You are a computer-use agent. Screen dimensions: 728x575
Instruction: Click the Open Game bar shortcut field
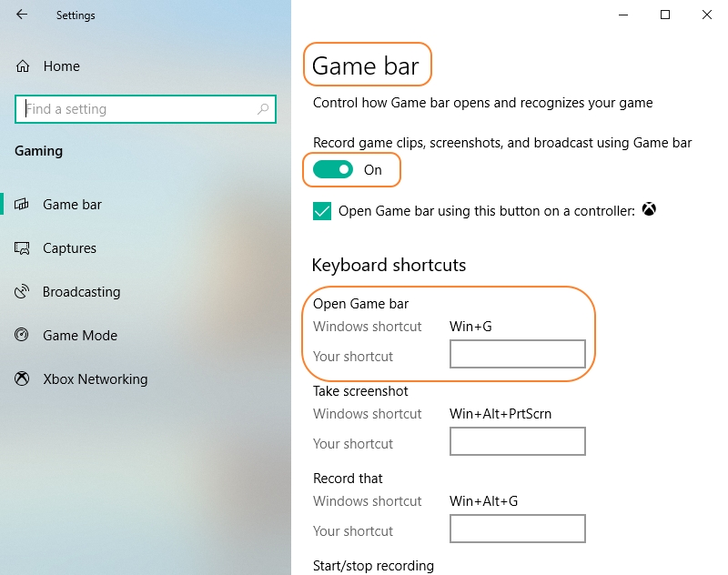(518, 354)
